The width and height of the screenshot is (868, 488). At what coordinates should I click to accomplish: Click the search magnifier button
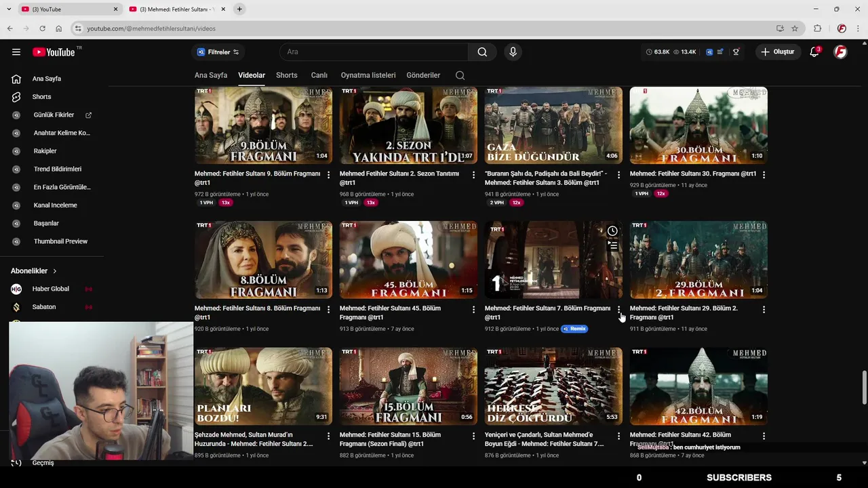coord(482,52)
